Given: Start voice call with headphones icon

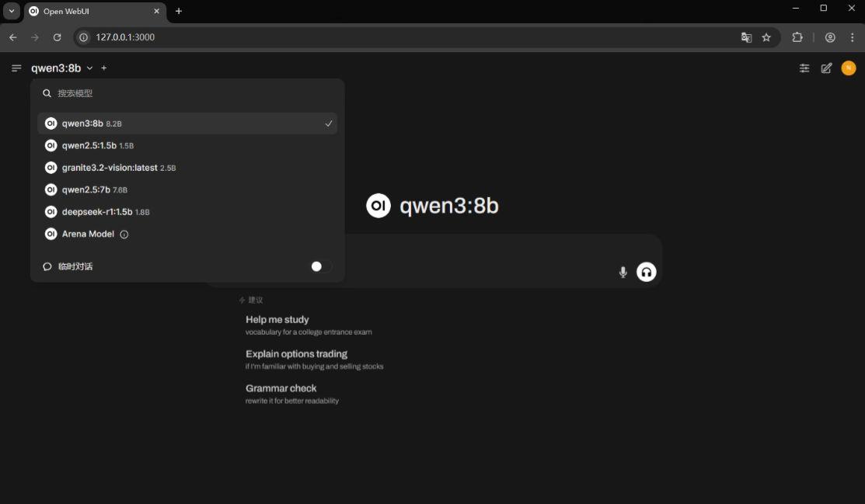Looking at the screenshot, I should (646, 272).
